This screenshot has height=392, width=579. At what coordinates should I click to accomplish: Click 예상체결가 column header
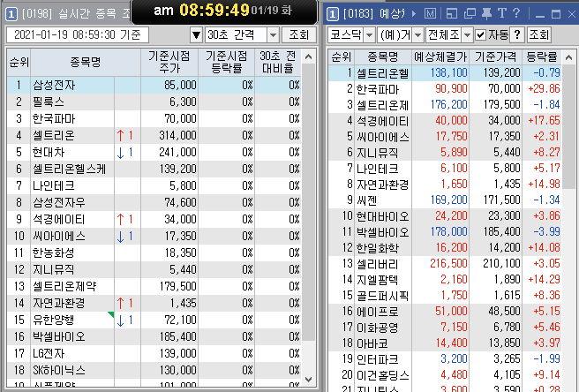[x=440, y=57]
